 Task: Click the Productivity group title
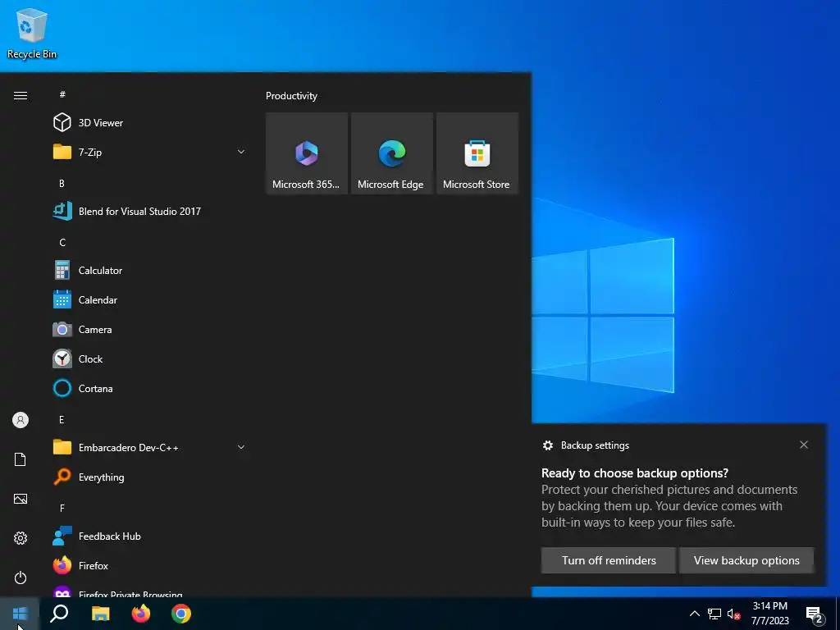coord(291,96)
